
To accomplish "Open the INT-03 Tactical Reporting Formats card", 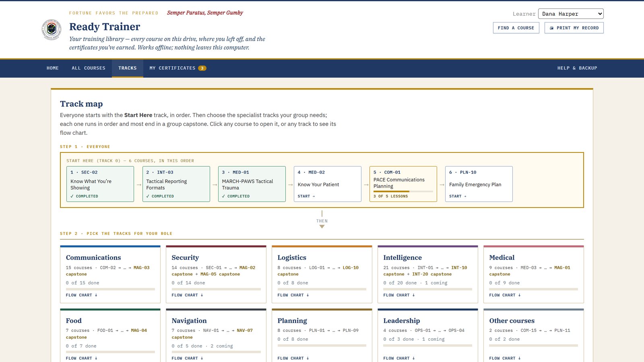I will click(x=176, y=184).
